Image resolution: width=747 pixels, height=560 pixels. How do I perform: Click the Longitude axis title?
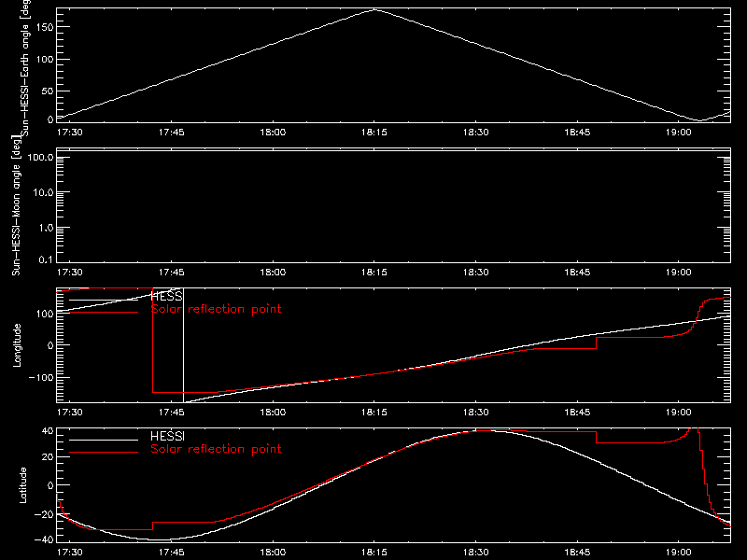[17, 345]
